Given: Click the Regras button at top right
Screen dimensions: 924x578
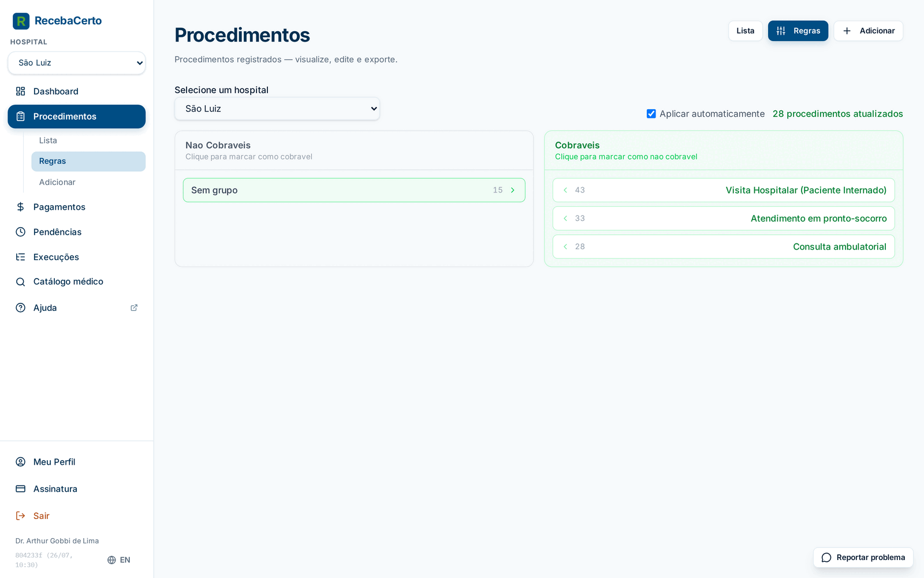Looking at the screenshot, I should coord(798,31).
